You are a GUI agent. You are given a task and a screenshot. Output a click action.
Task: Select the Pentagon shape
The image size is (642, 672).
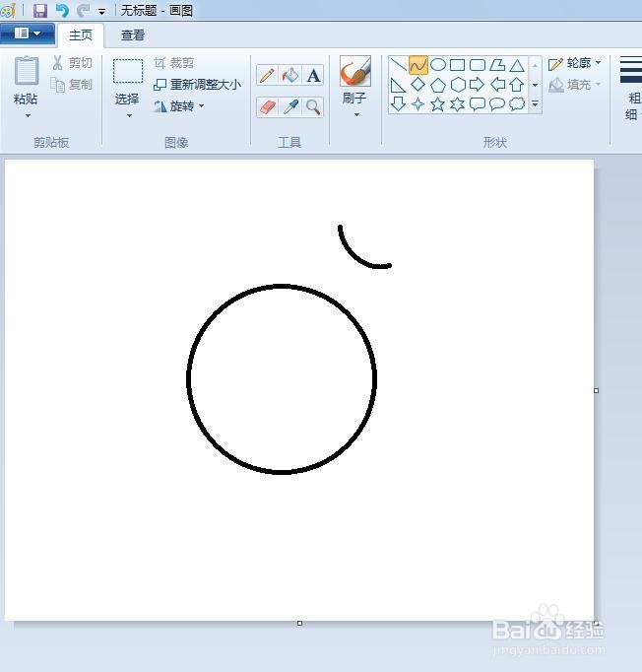[438, 85]
